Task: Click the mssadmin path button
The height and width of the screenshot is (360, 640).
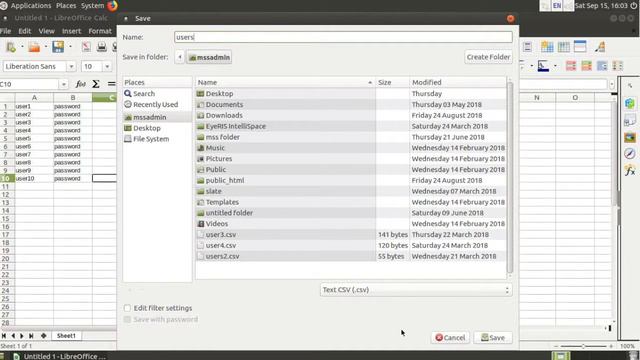Action: tap(209, 57)
